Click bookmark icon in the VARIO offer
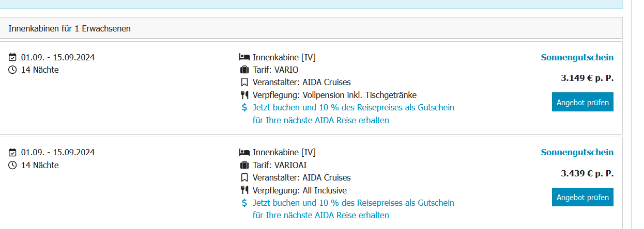644x229 pixels. 244,83
